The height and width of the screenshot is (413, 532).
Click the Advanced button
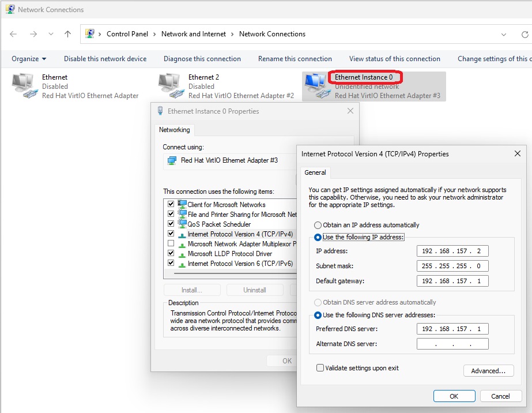coord(488,370)
